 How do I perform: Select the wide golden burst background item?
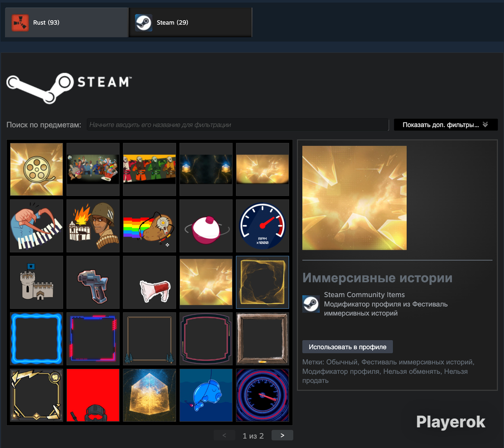click(x=262, y=169)
